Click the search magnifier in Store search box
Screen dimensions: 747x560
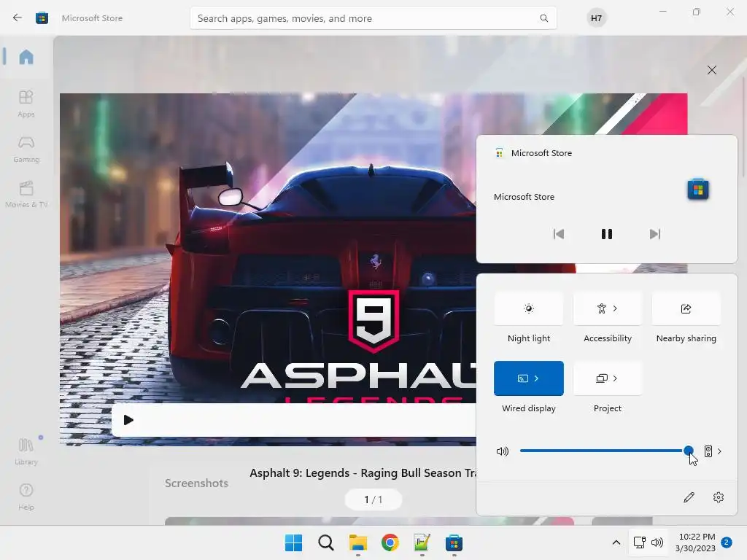tap(543, 18)
